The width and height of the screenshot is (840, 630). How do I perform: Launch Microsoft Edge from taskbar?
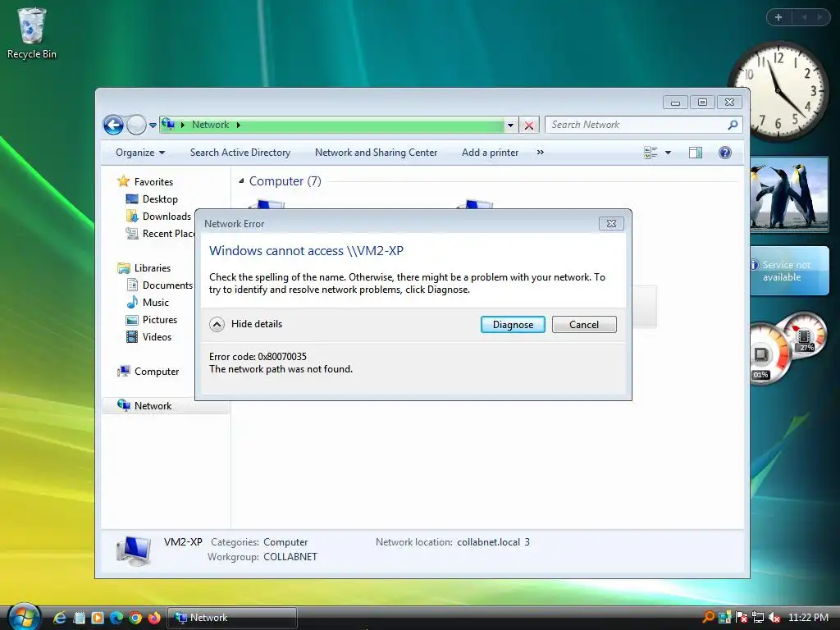[x=116, y=618]
